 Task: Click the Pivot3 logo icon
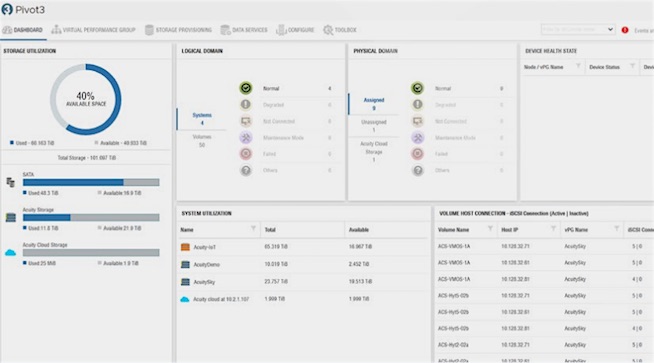(x=7, y=9)
